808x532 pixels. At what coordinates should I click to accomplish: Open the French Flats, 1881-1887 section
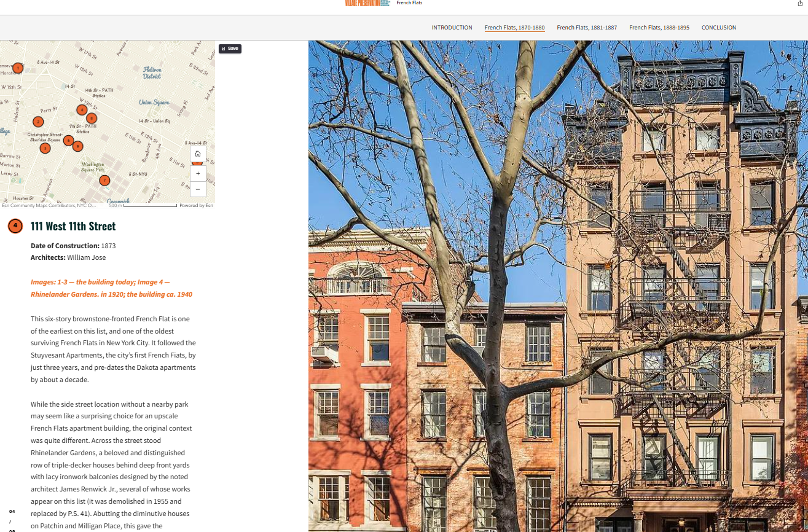point(587,28)
